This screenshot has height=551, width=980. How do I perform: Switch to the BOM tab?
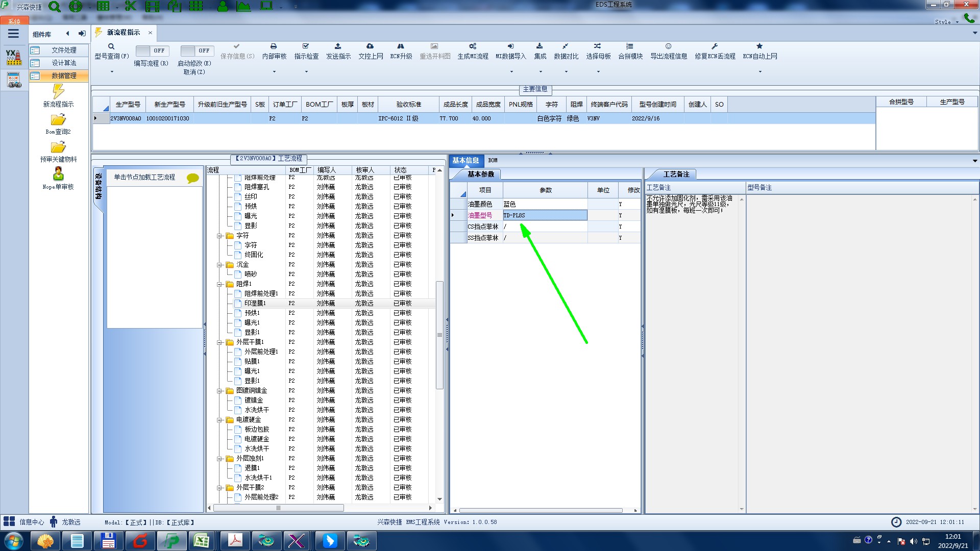[493, 160]
